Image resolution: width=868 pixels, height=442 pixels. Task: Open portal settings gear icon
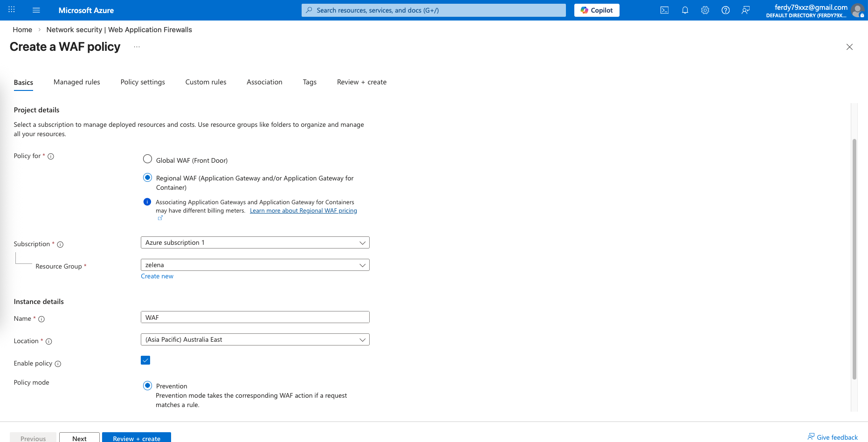pos(705,10)
